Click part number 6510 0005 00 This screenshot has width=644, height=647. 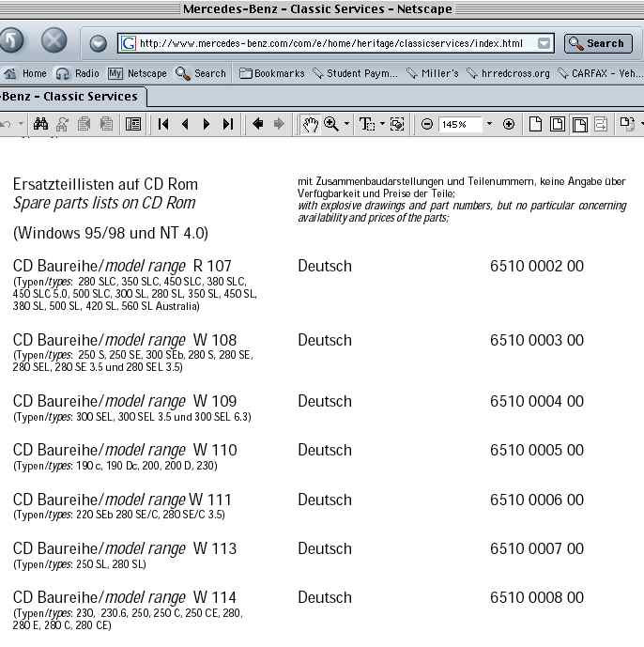537,450
